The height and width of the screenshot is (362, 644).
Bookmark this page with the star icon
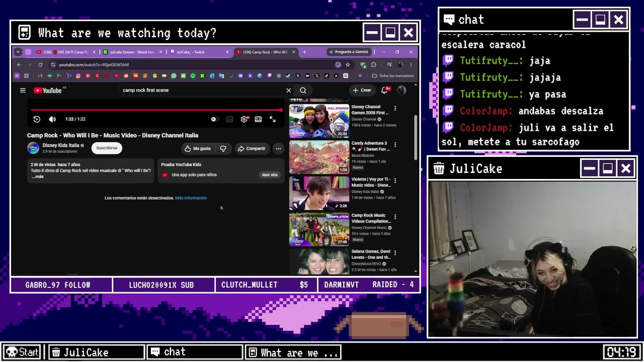pos(348,65)
